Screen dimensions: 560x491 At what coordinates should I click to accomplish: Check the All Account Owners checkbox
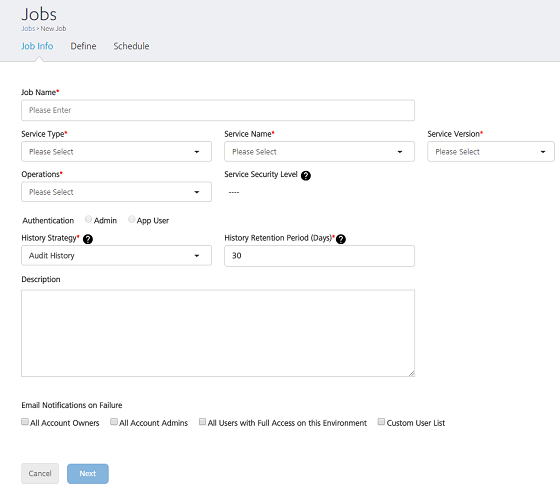click(x=25, y=422)
